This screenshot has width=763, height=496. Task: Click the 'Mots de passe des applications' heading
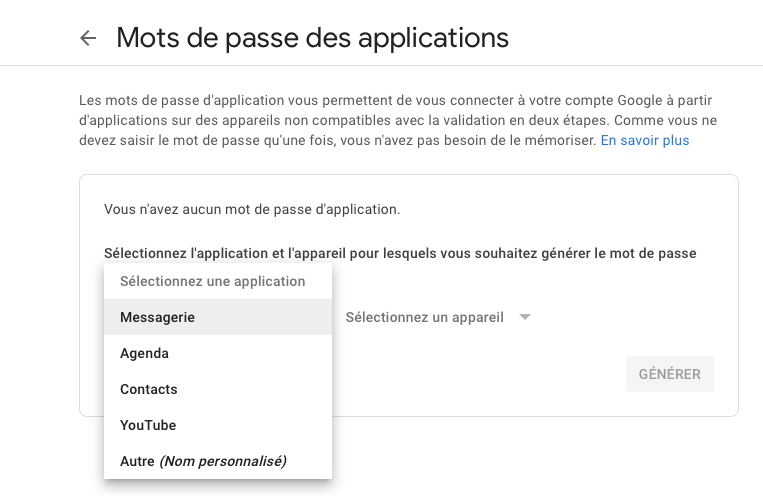pyautogui.click(x=312, y=38)
